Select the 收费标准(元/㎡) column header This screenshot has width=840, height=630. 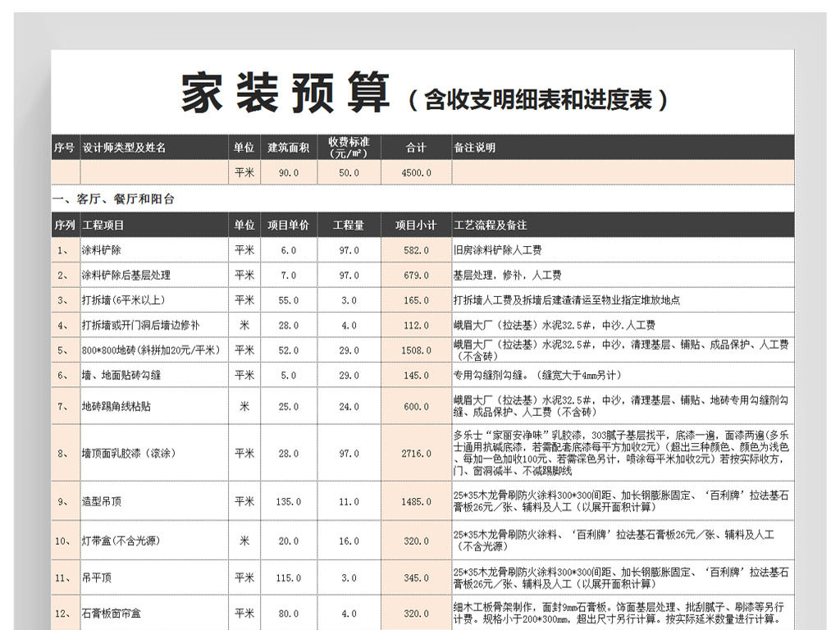click(x=349, y=148)
